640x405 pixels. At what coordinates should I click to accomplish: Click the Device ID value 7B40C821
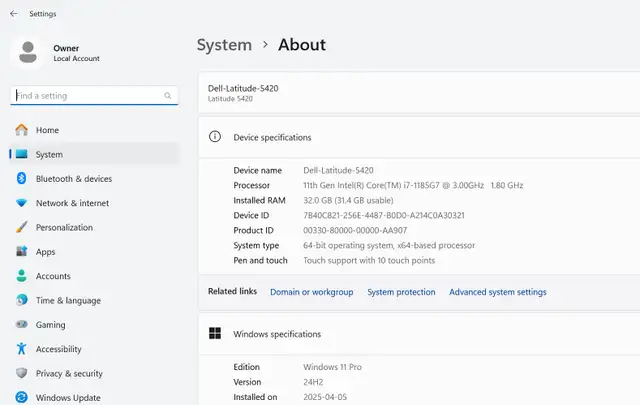(x=384, y=215)
